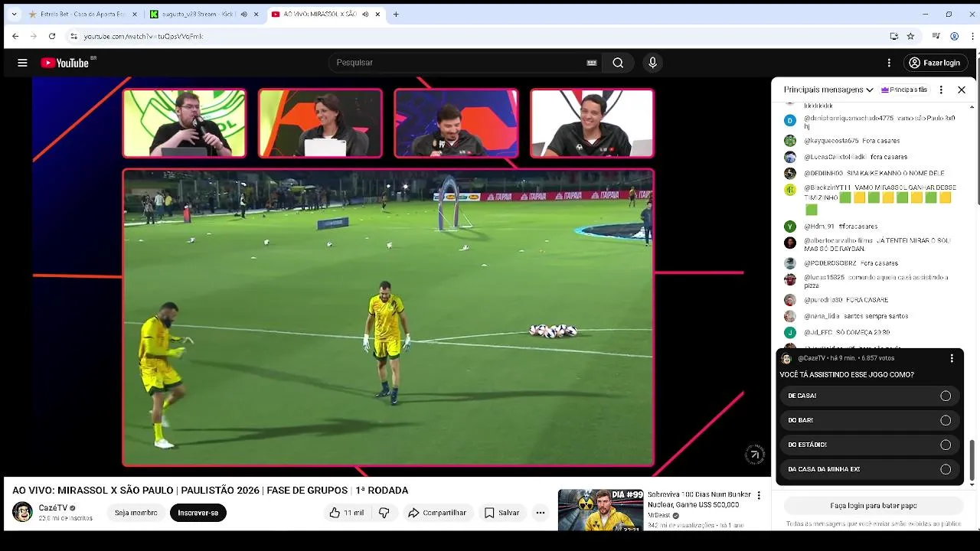980x551 pixels.
Task: Open Sobreviva 100 Dias video title
Action: (x=697, y=499)
